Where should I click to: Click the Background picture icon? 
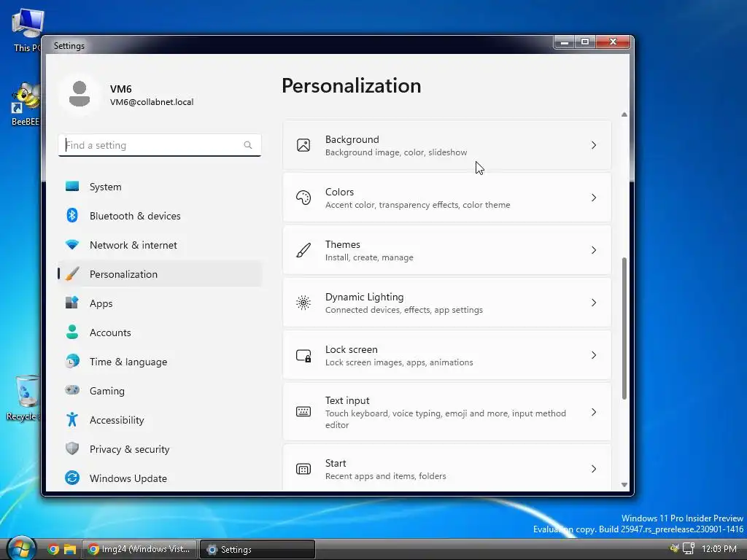tap(303, 145)
